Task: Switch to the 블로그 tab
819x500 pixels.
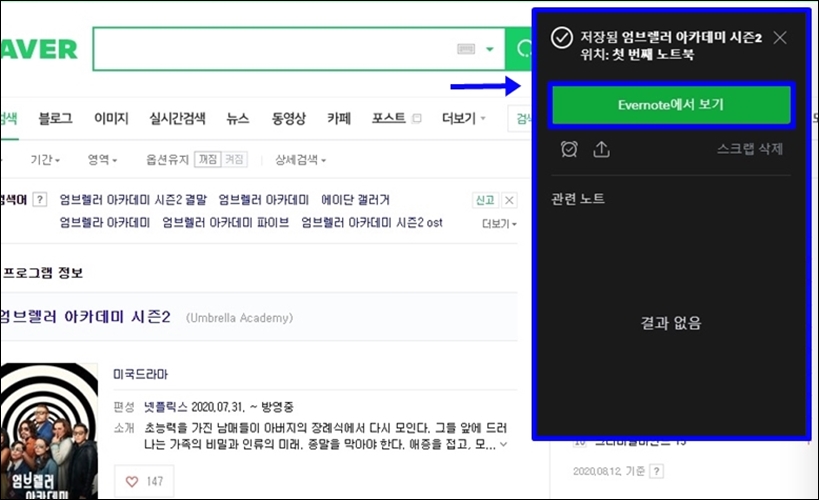Action: coord(55,118)
